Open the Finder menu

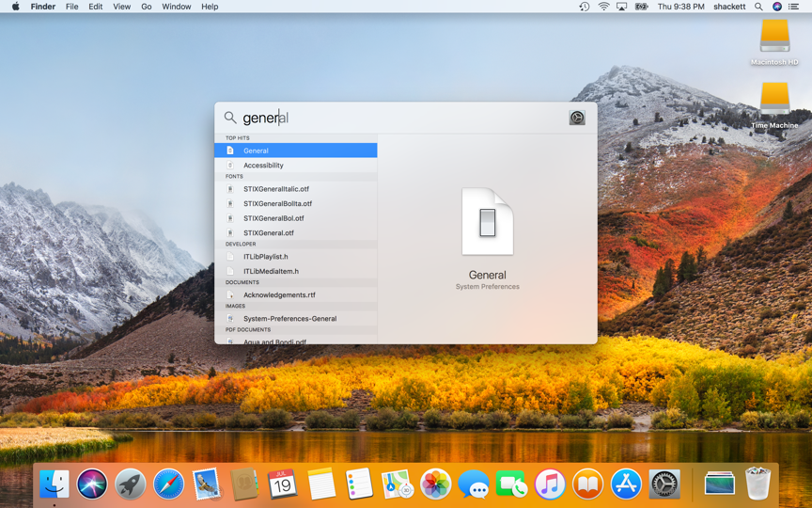click(x=43, y=7)
